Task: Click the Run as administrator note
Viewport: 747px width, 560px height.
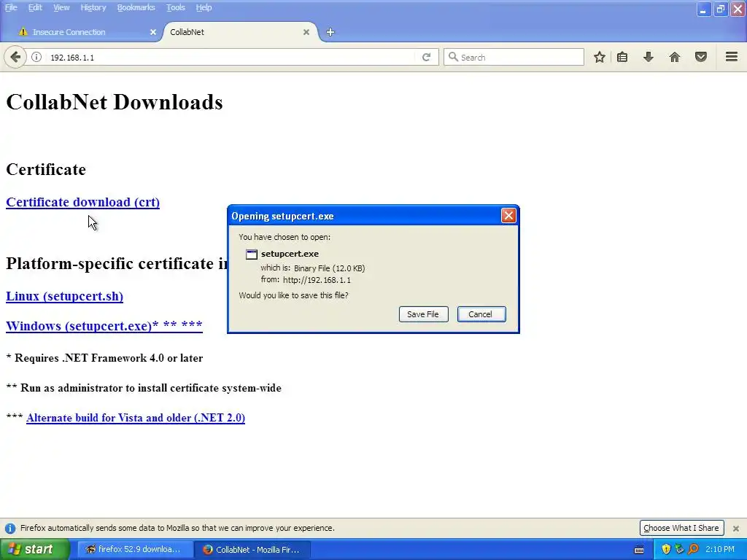Action: coord(144,388)
